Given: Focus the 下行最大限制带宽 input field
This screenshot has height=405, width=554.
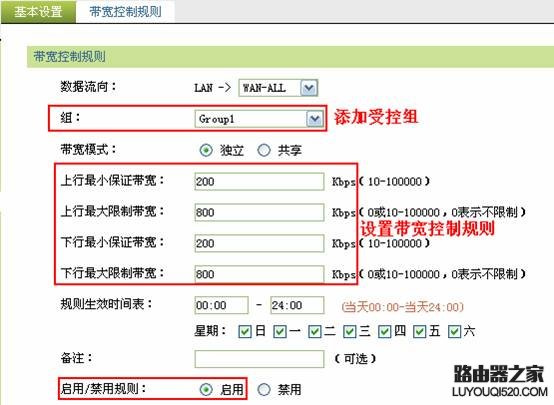Looking at the screenshot, I should point(259,274).
